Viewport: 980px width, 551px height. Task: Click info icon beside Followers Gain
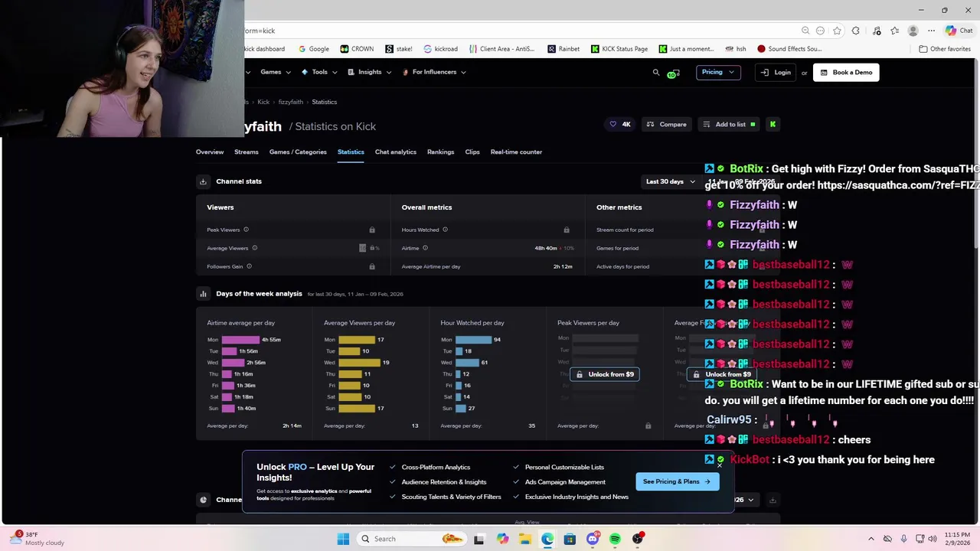[249, 266]
